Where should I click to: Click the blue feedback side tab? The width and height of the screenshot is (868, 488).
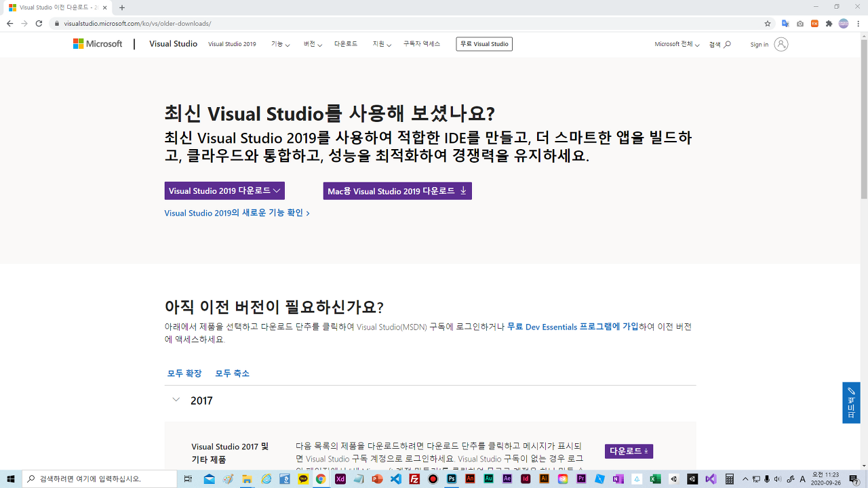click(x=851, y=403)
